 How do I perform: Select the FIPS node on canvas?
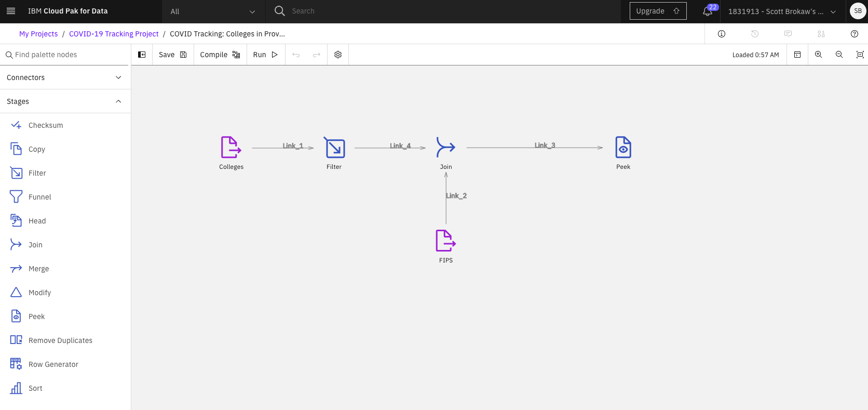(x=445, y=241)
